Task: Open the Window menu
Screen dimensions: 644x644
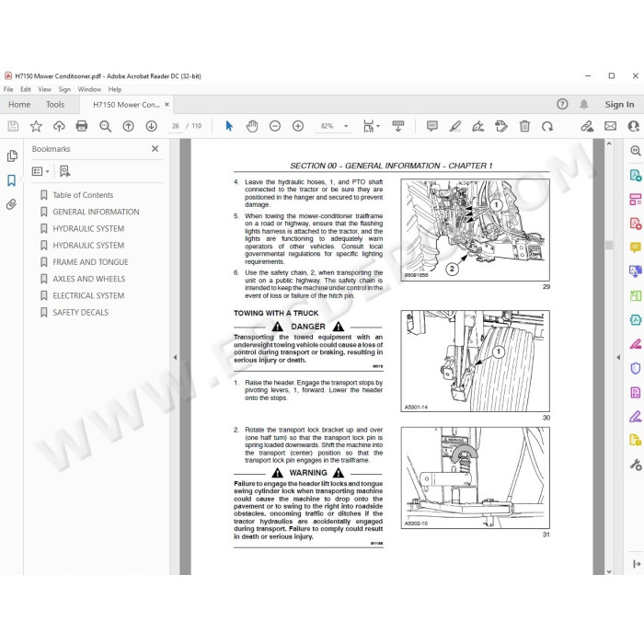Action: pyautogui.click(x=89, y=89)
